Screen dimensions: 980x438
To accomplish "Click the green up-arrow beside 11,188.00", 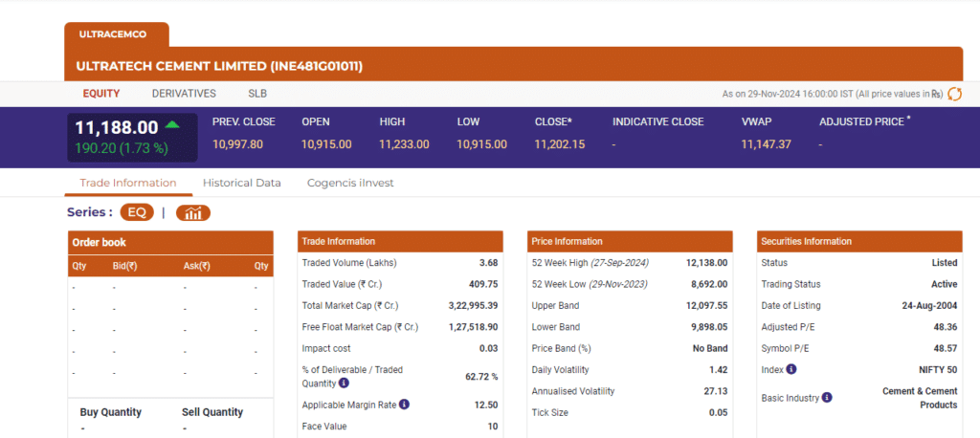I will (172, 125).
